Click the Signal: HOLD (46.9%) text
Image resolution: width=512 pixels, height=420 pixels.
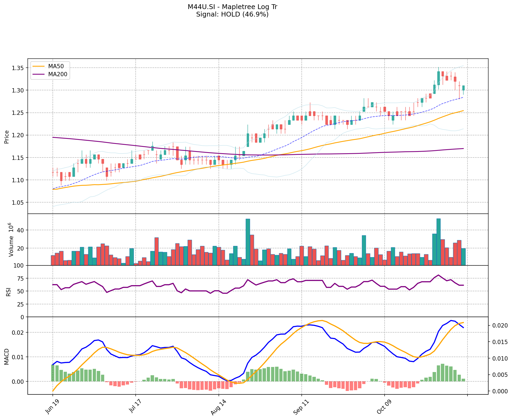point(232,14)
